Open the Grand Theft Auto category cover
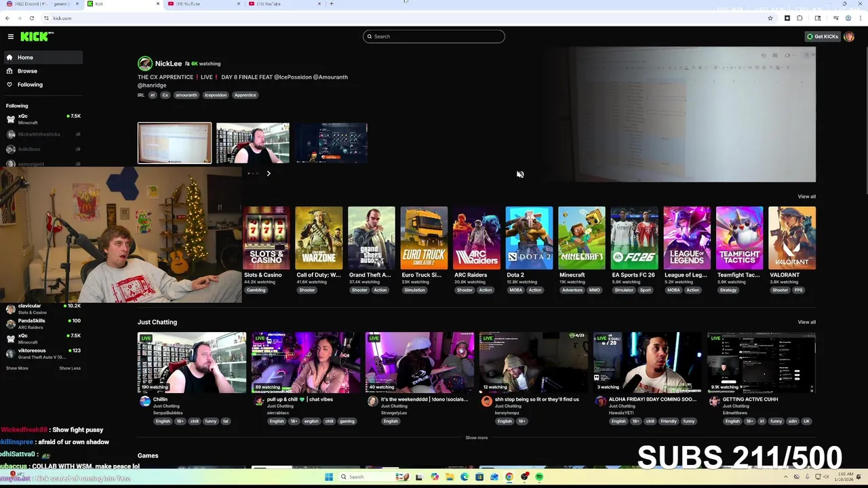This screenshot has height=488, width=868. [371, 238]
